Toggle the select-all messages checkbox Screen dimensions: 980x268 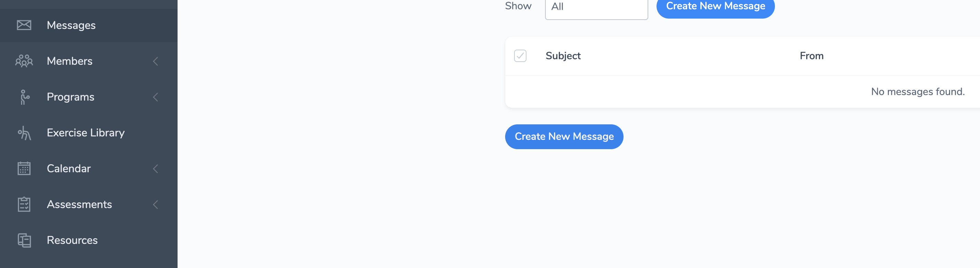[x=520, y=56]
